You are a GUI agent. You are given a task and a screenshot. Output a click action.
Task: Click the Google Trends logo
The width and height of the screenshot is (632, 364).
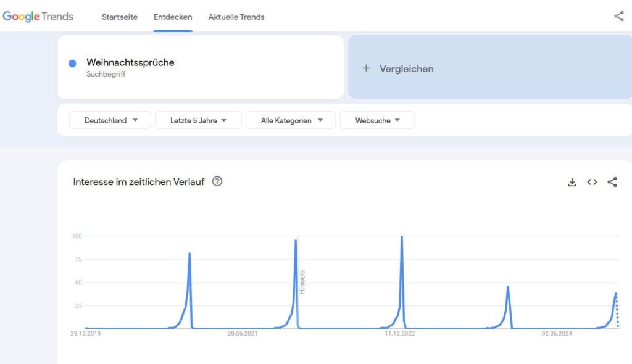[x=38, y=17]
